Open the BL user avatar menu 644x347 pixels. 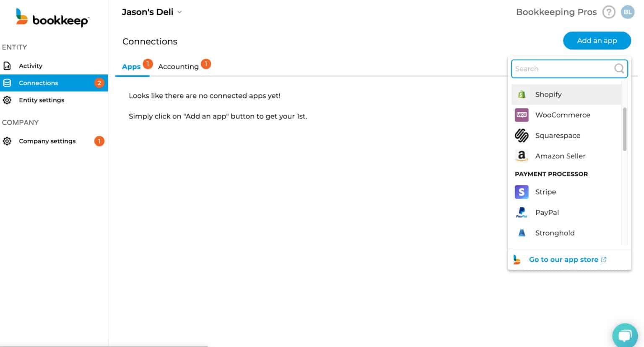pyautogui.click(x=628, y=12)
